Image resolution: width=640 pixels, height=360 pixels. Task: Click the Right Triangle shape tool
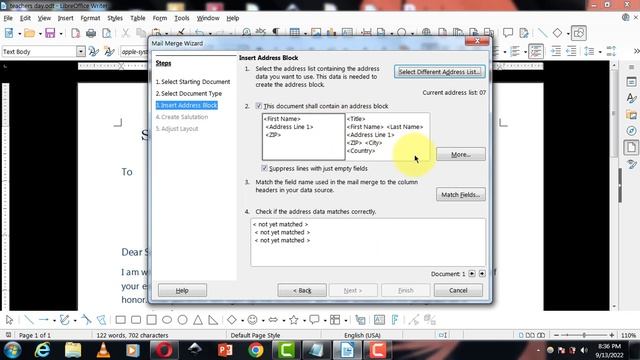tap(213, 320)
